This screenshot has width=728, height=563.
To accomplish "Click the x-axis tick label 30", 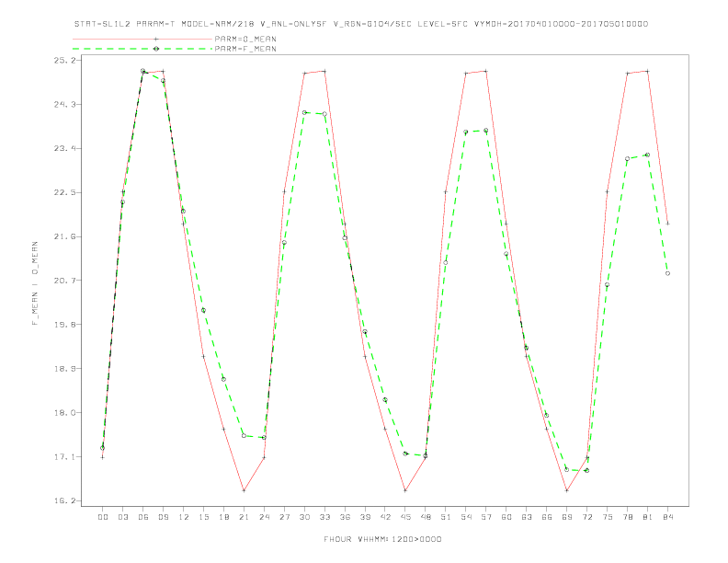I will 304,517.
